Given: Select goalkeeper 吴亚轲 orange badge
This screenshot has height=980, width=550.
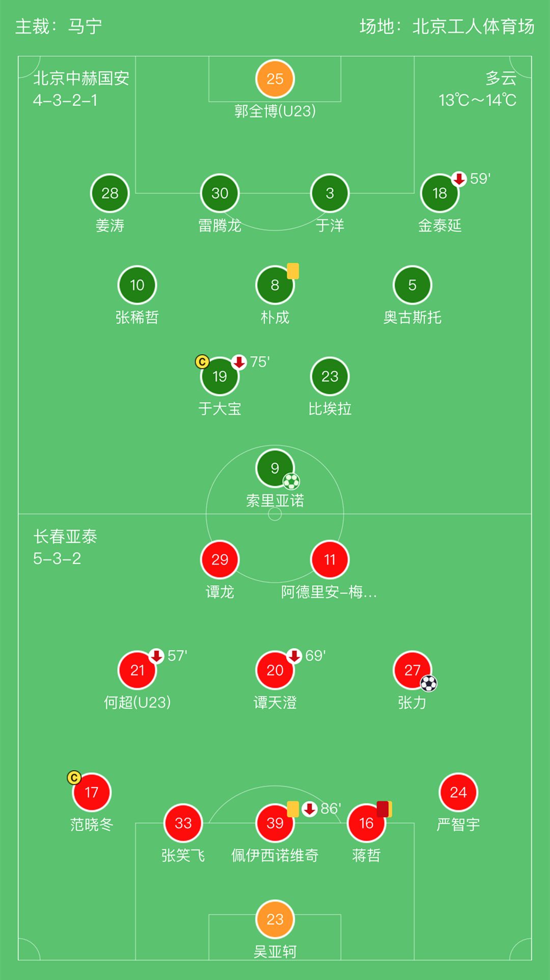Looking at the screenshot, I should tap(274, 919).
